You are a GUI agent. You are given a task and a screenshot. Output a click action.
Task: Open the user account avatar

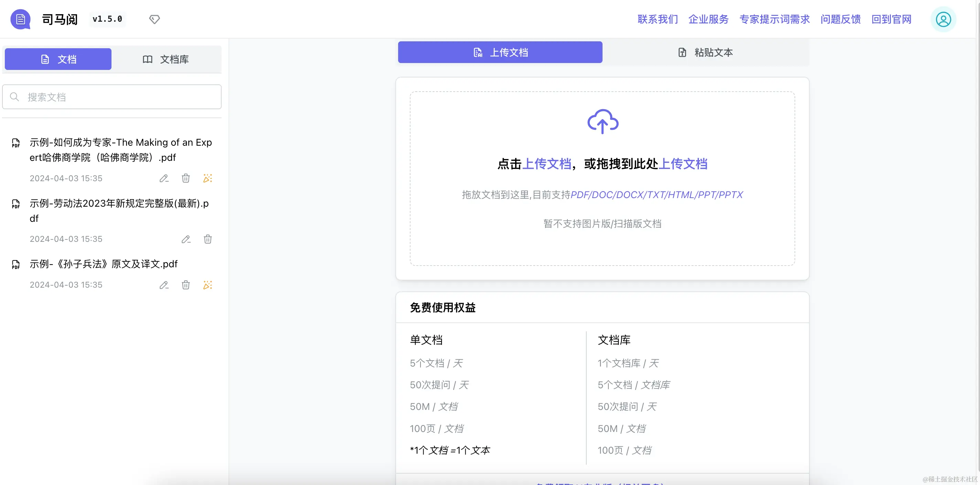tap(943, 19)
